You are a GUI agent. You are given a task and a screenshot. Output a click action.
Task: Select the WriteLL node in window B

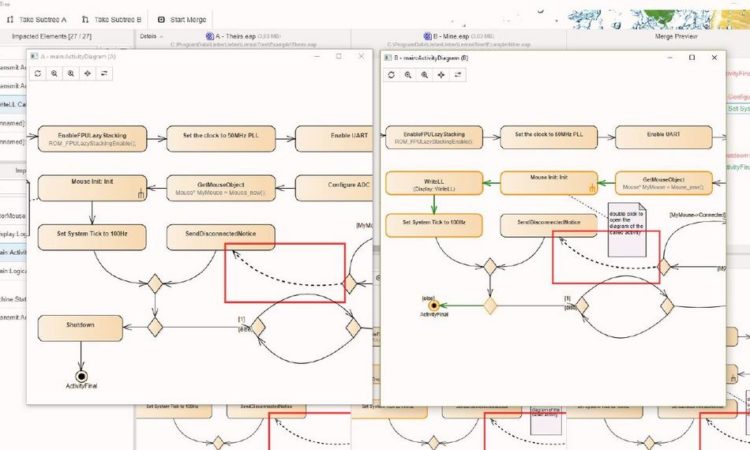click(x=434, y=183)
